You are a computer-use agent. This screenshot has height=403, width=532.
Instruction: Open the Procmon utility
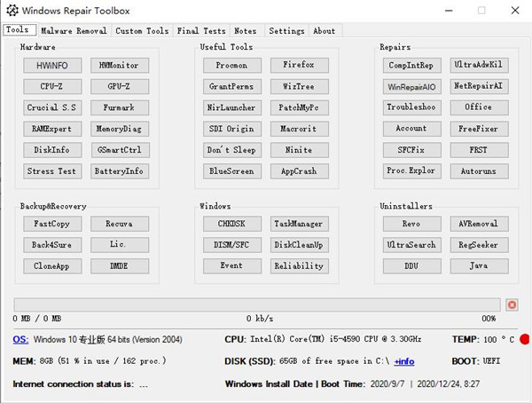click(231, 65)
